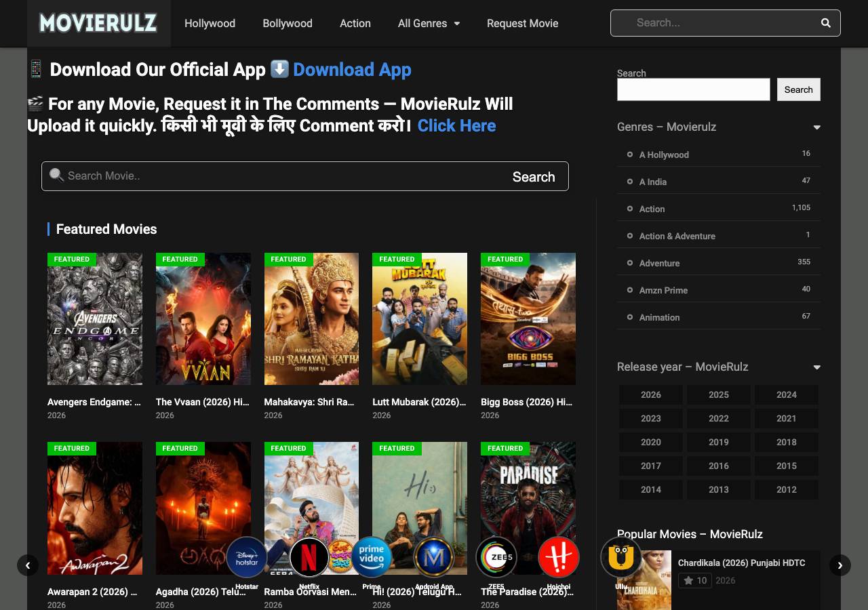868x610 pixels.
Task: Filter by release year 2020
Action: (x=651, y=442)
